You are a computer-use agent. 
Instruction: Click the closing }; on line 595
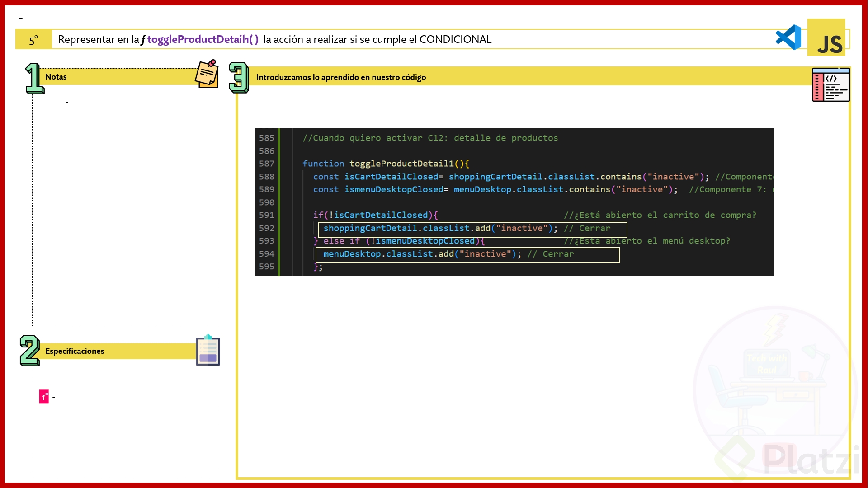pyautogui.click(x=318, y=267)
